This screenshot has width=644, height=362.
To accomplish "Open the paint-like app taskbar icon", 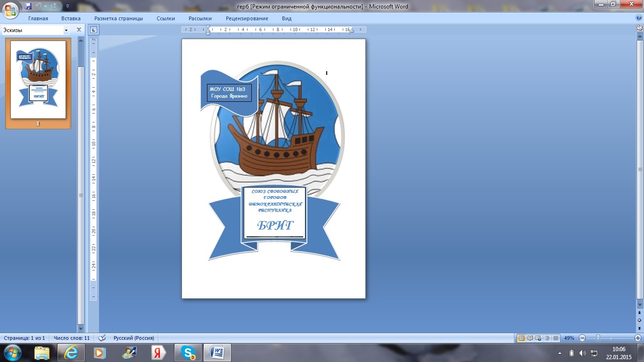I will click(x=130, y=353).
